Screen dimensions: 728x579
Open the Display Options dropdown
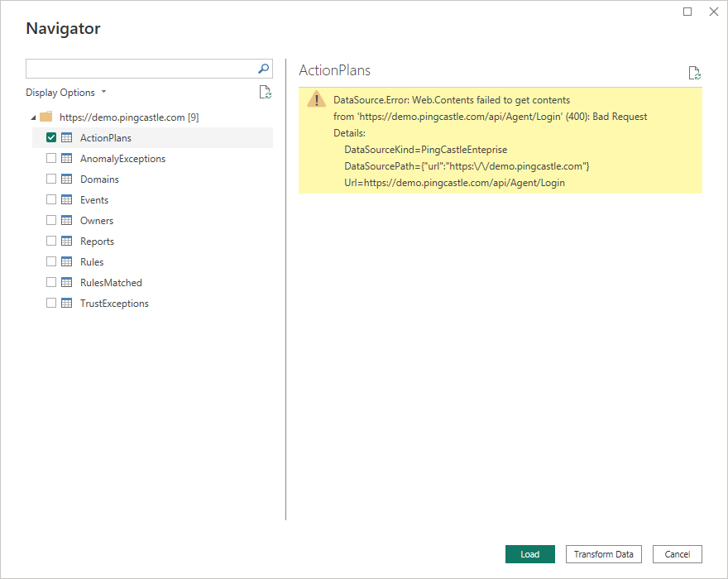[66, 93]
